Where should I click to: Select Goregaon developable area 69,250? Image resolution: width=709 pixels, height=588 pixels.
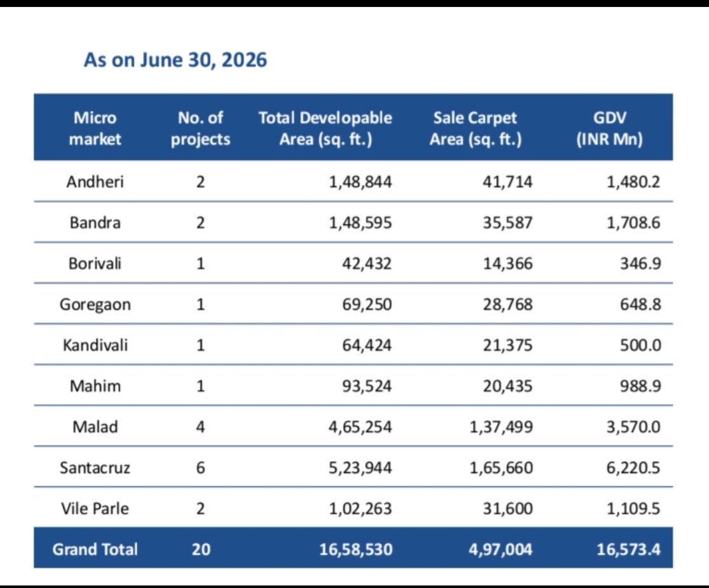pyautogui.click(x=367, y=304)
